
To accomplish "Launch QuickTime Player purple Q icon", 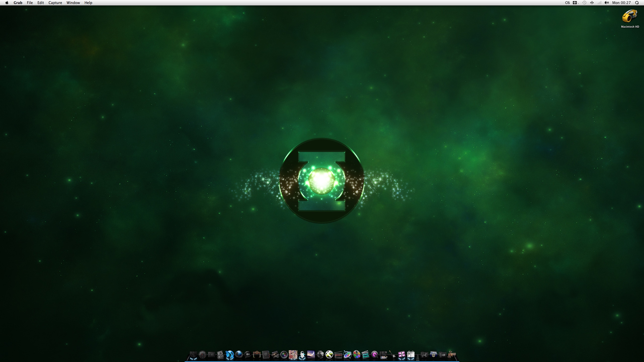I will [374, 355].
